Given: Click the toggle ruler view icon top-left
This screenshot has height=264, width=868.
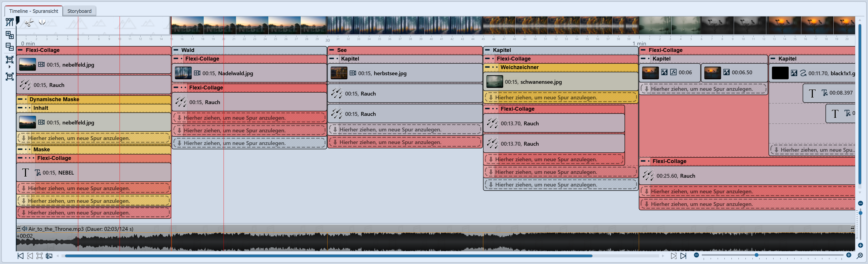Looking at the screenshot, I should coord(9,22).
